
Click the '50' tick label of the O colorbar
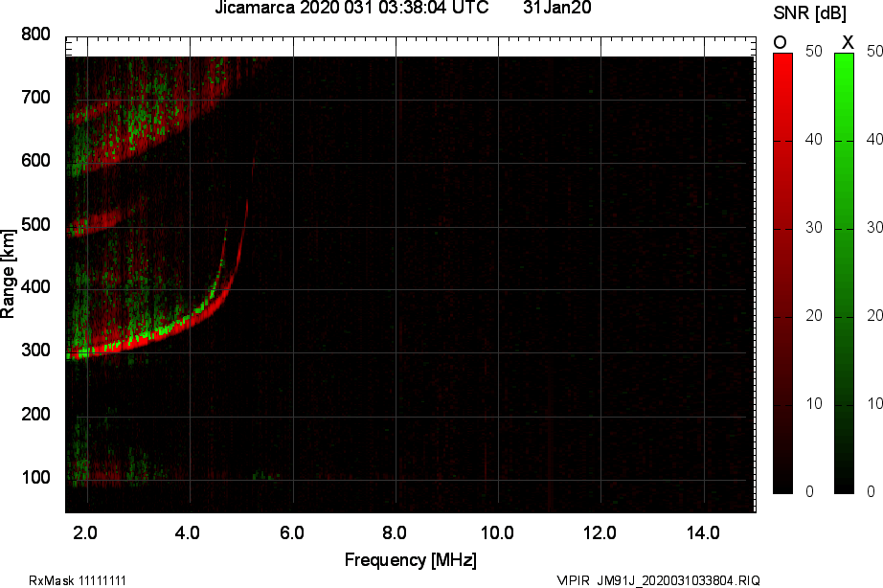(x=814, y=52)
